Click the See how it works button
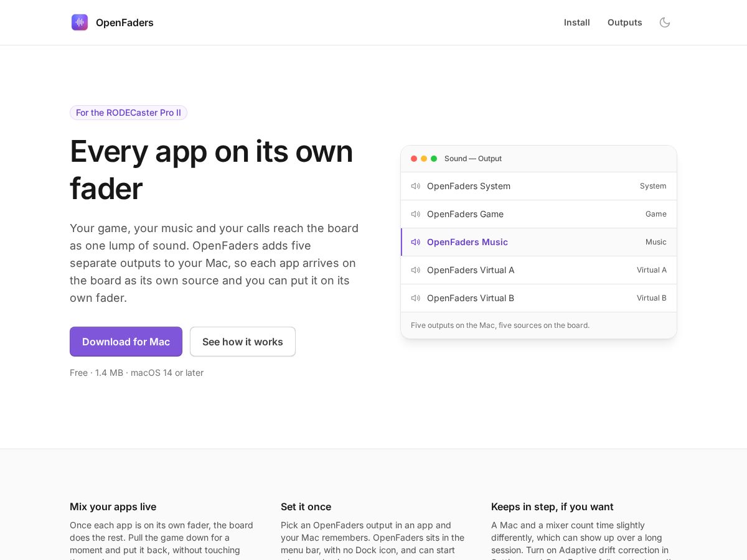This screenshot has height=560, width=747. coord(243,342)
